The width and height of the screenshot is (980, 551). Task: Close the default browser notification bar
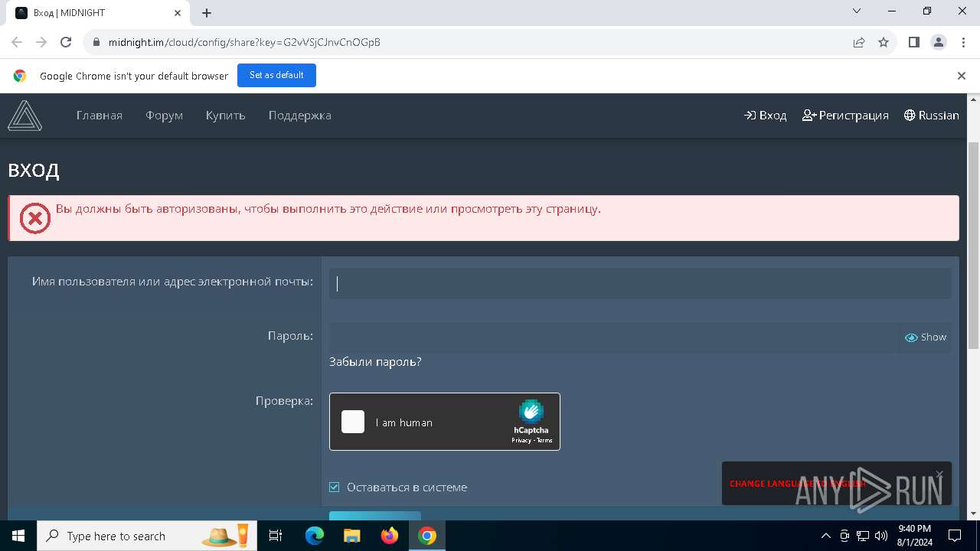click(x=962, y=76)
